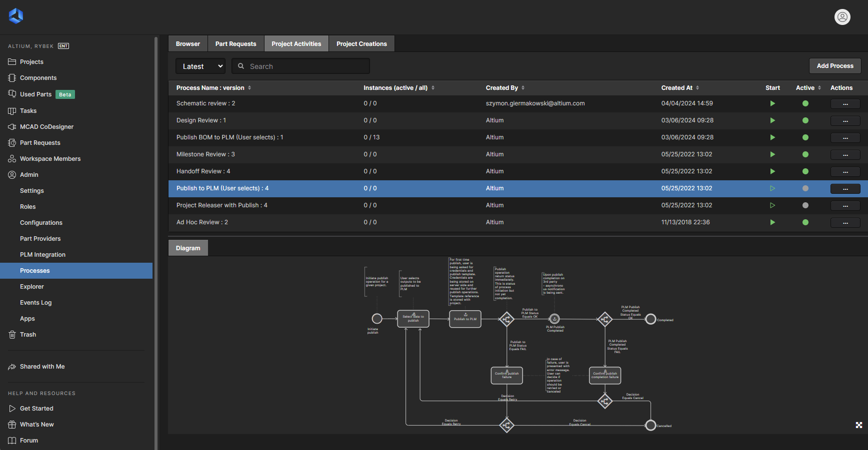Open actions menu for Project Releaser row
This screenshot has height=450, width=868.
[845, 206]
